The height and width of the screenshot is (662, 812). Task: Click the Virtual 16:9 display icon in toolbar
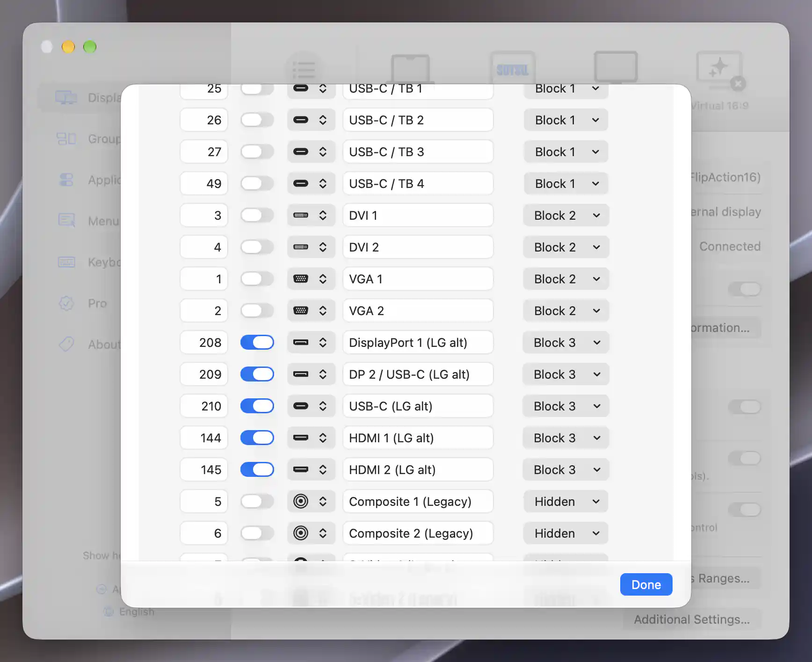(x=720, y=71)
